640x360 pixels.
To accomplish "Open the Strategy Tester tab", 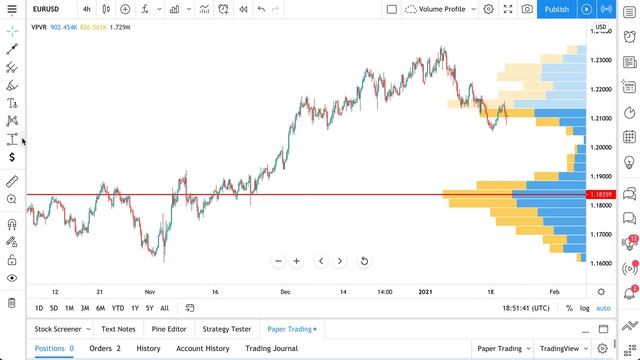I will tap(227, 329).
